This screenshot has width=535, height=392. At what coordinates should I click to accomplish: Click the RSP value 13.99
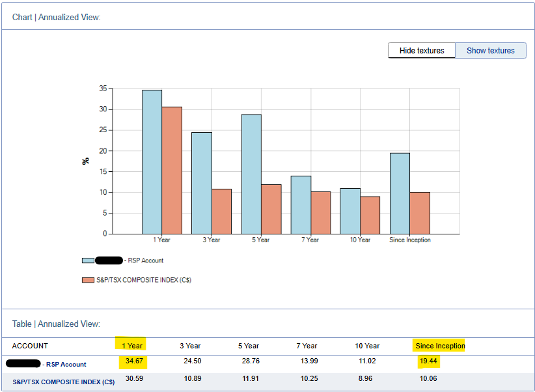309,361
